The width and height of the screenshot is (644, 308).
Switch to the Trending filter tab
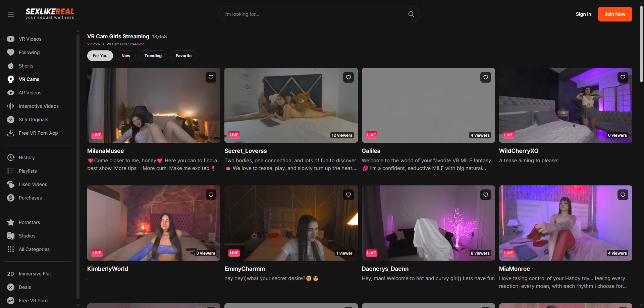click(x=153, y=56)
